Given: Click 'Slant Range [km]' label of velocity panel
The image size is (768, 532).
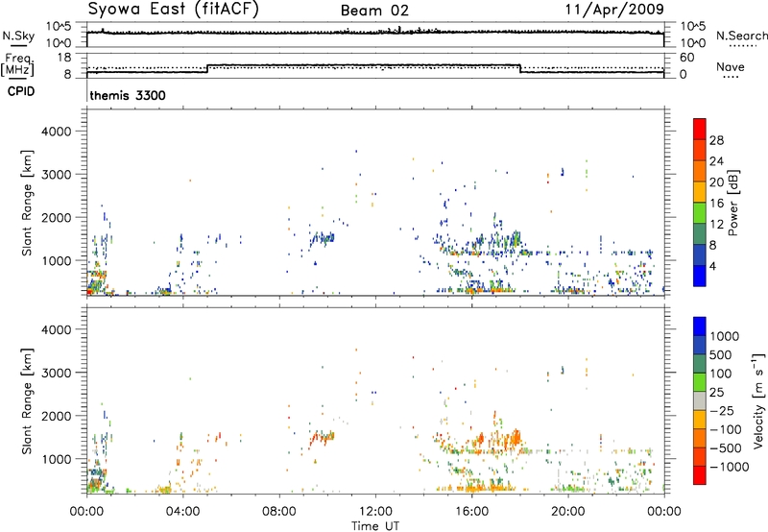Looking at the screenshot, I should (27, 400).
